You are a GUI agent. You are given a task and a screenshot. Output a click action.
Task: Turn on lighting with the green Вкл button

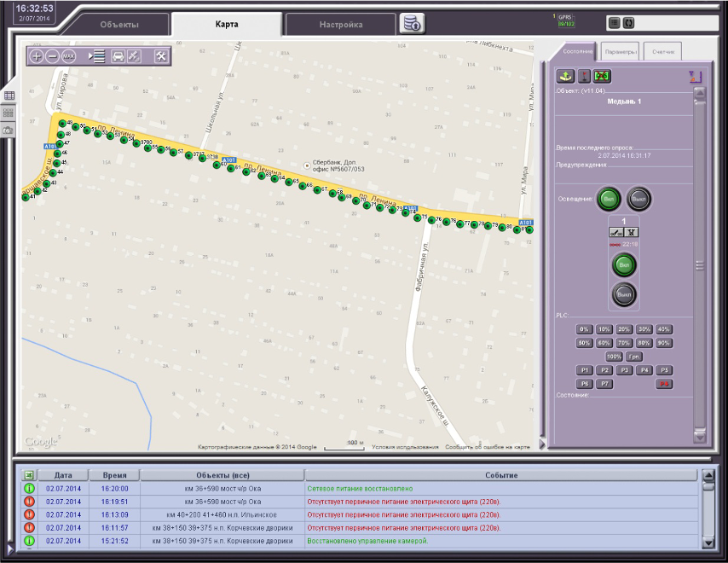(609, 198)
